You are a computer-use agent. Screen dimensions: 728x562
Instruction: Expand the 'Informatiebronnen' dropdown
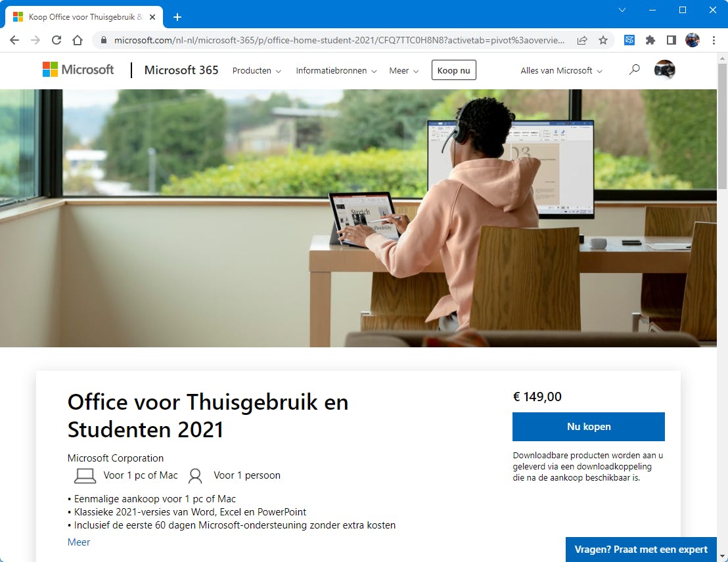(x=336, y=70)
